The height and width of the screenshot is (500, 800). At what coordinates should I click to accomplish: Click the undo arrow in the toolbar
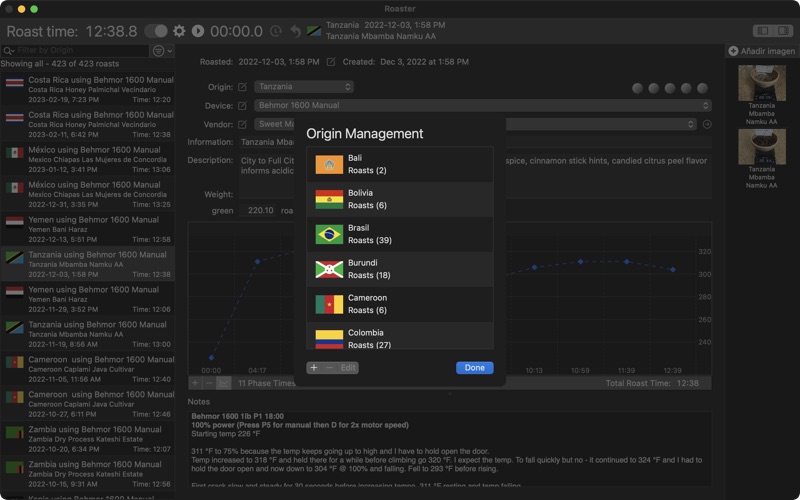tap(295, 32)
